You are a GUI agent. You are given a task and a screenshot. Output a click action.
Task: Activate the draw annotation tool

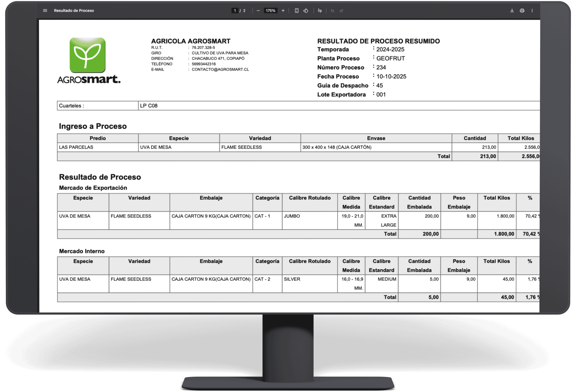320,11
